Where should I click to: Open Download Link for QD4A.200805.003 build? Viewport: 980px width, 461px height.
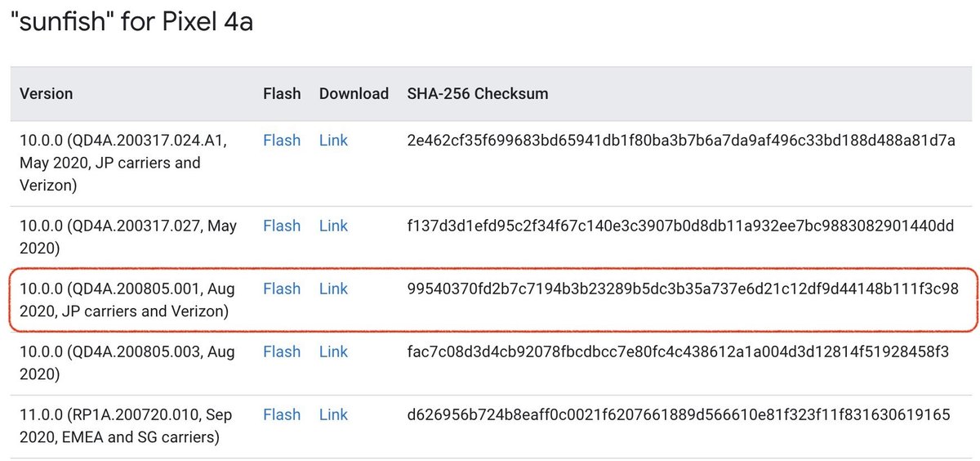(x=333, y=351)
